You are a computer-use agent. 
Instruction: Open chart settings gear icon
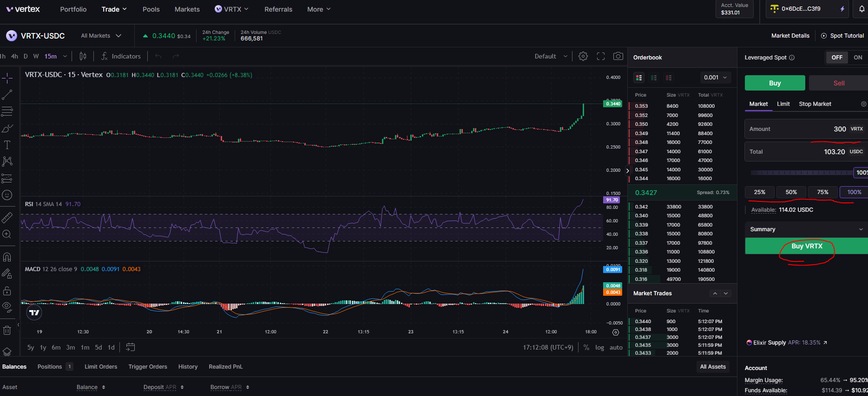pyautogui.click(x=583, y=56)
